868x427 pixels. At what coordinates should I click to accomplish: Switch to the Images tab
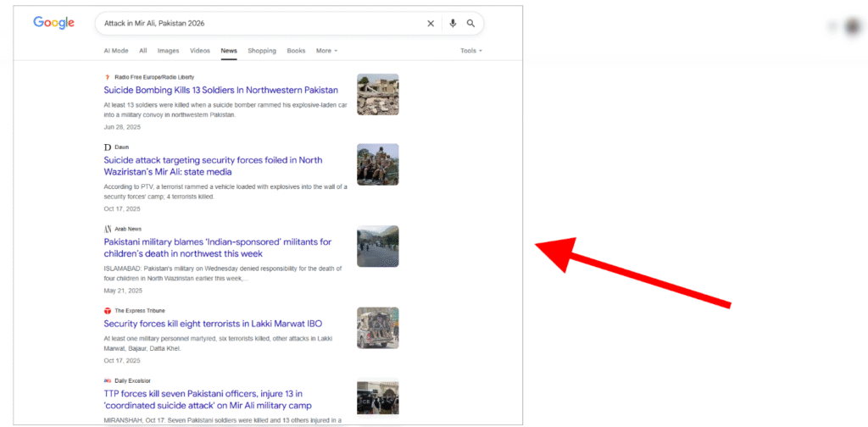coord(168,51)
